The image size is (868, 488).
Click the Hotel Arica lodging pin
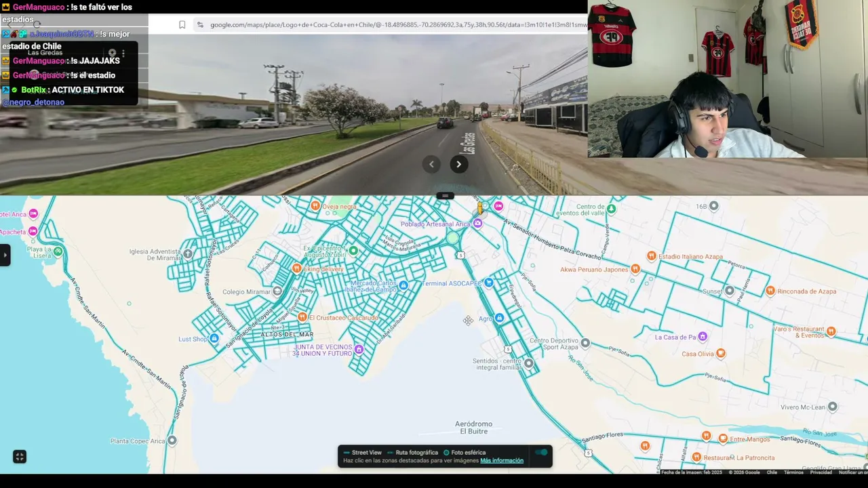[33, 214]
